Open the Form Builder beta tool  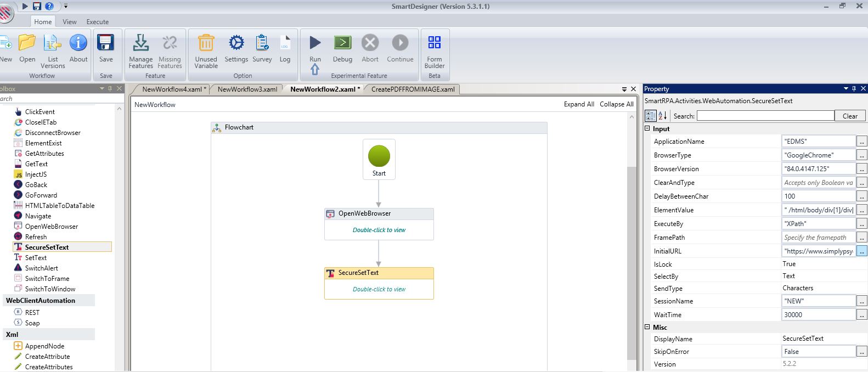point(434,43)
